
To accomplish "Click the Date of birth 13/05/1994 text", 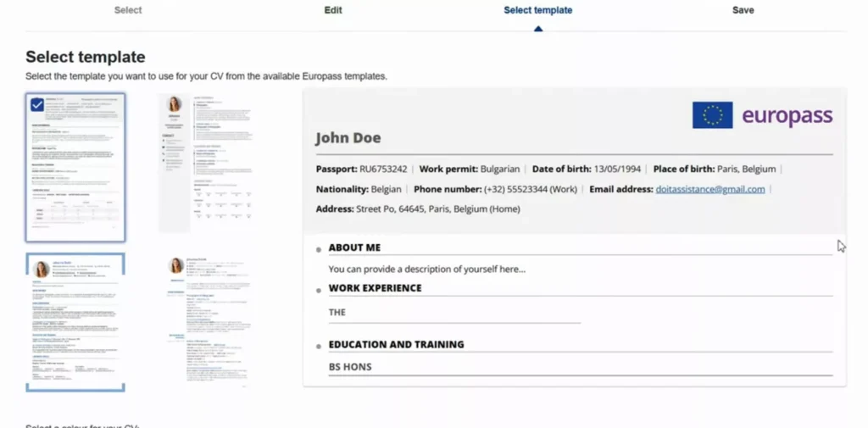I will coord(587,169).
